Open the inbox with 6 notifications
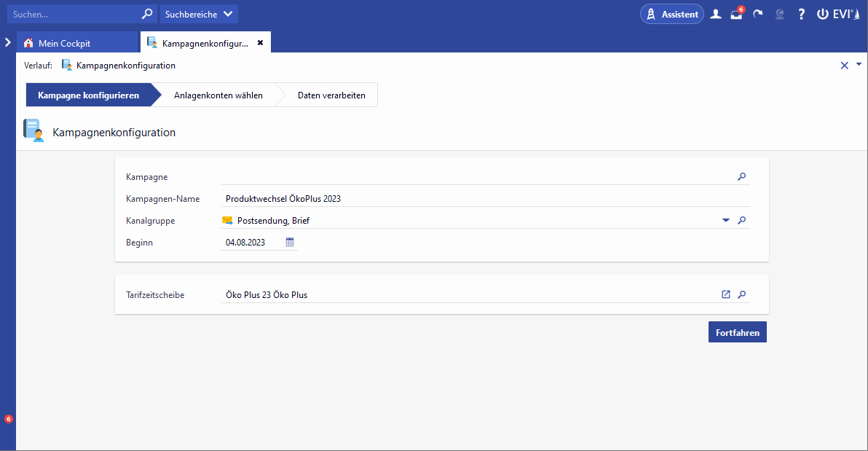This screenshot has height=451, width=868. 736,14
